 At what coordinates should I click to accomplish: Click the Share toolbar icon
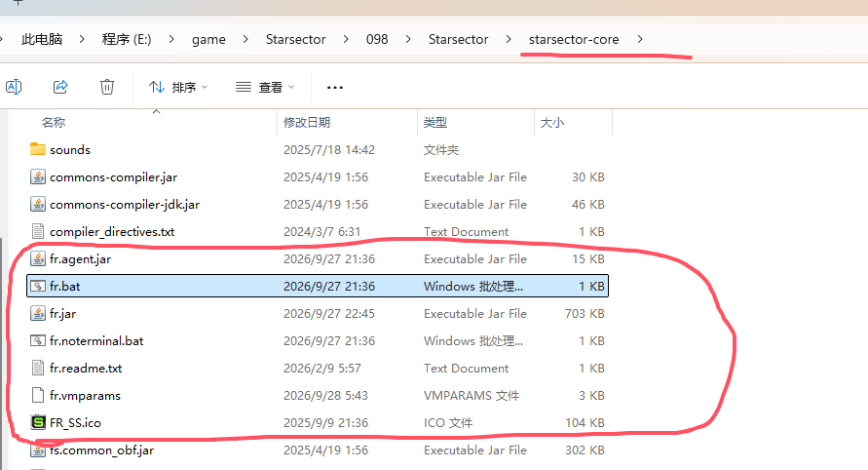60,87
